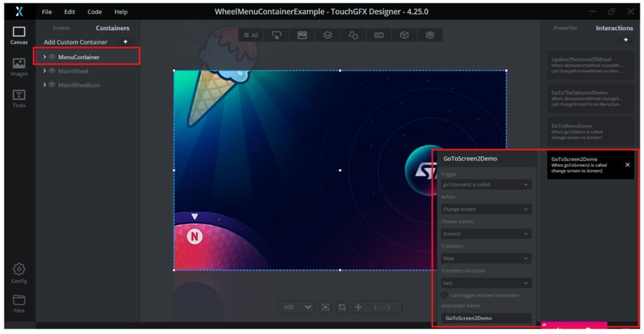
Task: Open the Images section in the sidebar
Action: tap(19, 68)
